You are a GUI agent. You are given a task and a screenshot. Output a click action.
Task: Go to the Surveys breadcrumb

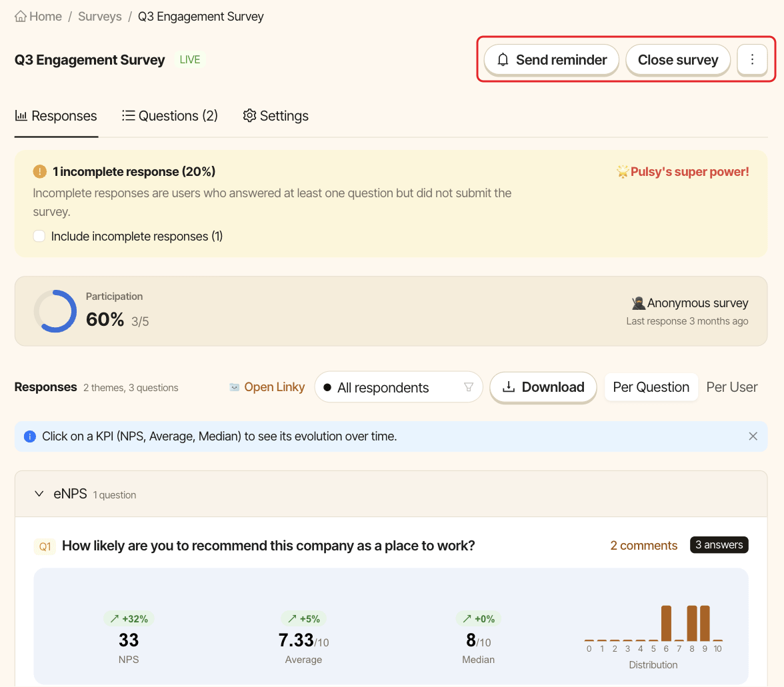tap(100, 17)
